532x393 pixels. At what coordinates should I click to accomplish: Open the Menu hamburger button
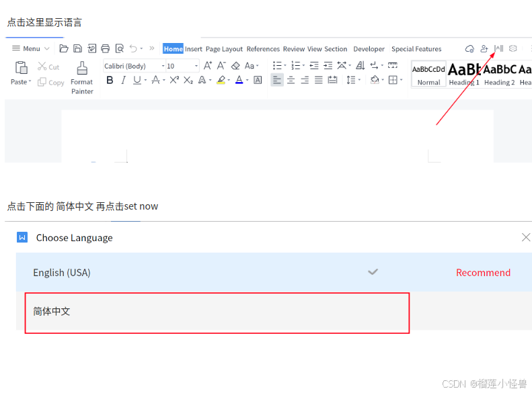coord(30,48)
